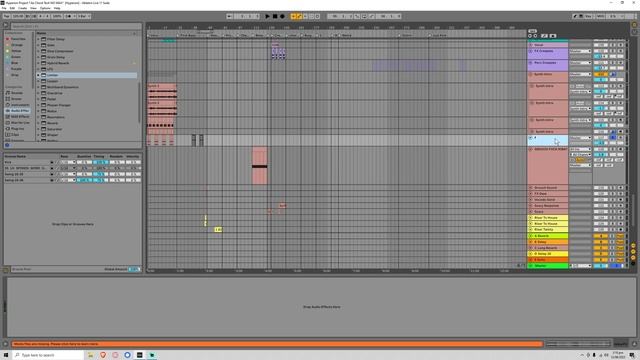The image size is (640, 360).
Task: Open the Master track output routing dropdown
Action: click(580, 266)
